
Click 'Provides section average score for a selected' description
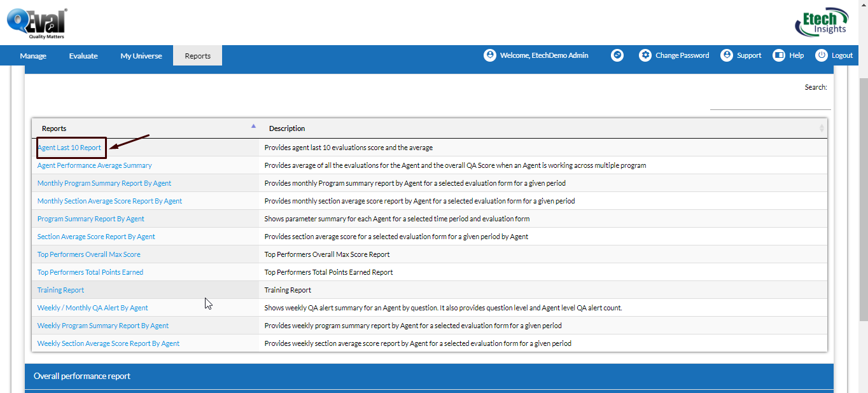pyautogui.click(x=396, y=237)
